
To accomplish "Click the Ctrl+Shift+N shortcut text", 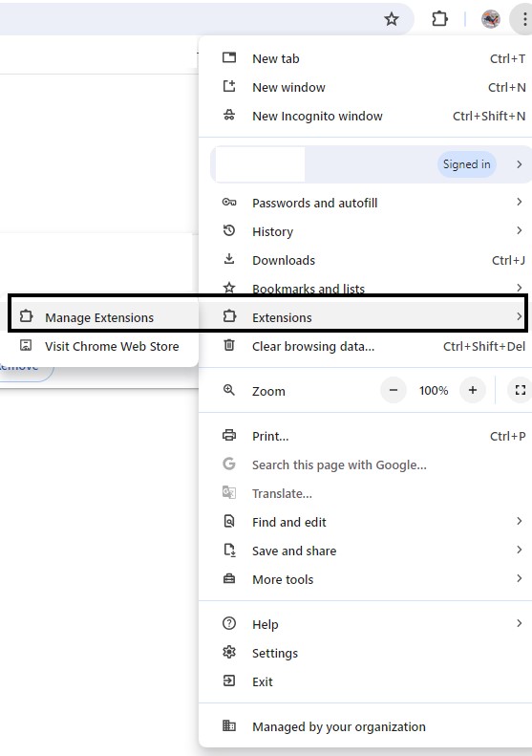I will pos(489,117).
